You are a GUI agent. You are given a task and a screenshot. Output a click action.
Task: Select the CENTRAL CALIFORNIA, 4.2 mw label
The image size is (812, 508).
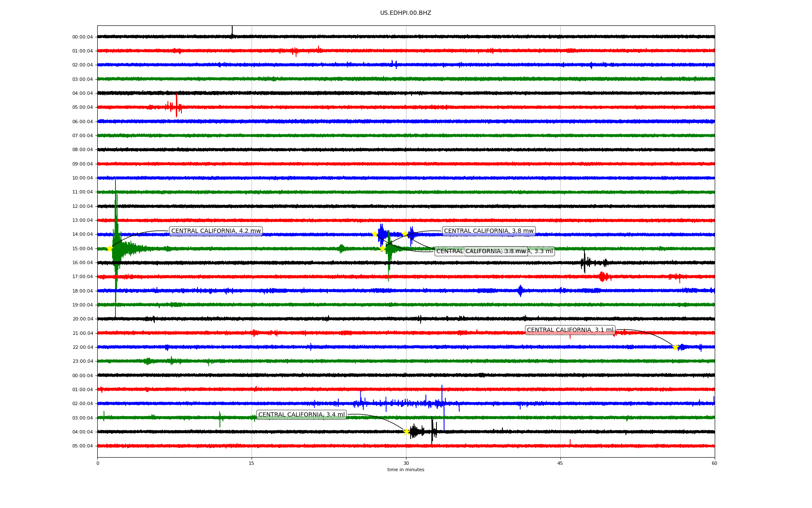pyautogui.click(x=216, y=231)
